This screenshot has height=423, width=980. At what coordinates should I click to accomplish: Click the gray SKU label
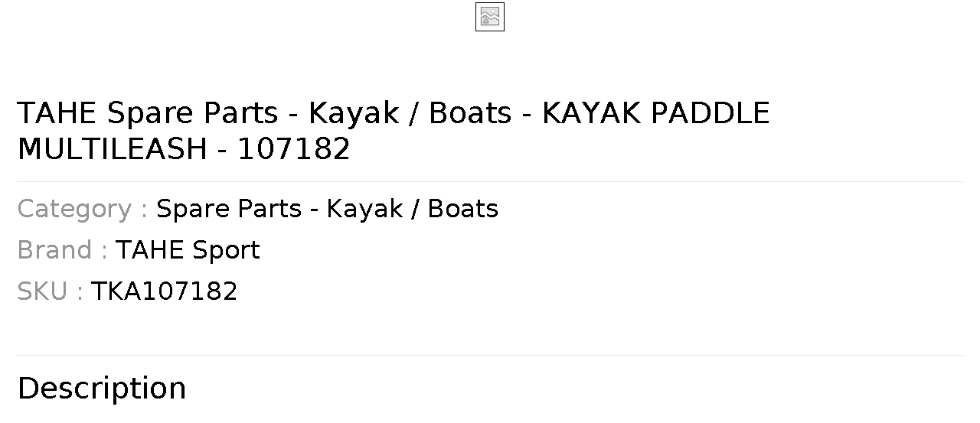tap(50, 291)
